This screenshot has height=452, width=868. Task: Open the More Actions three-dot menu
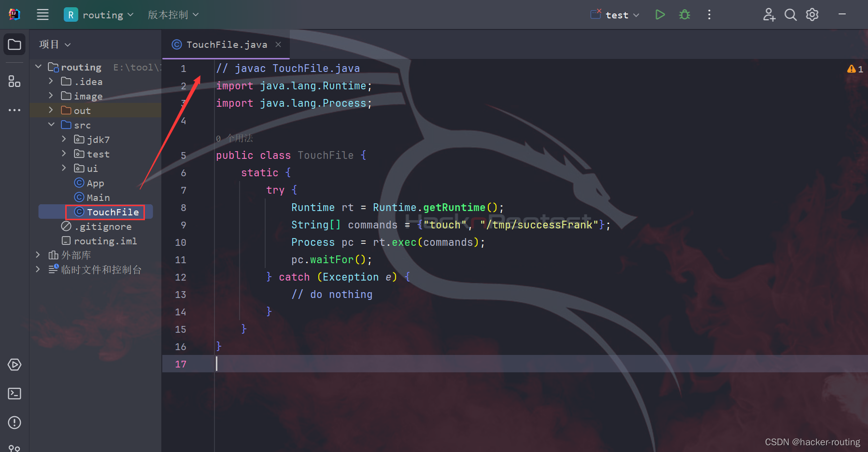(x=709, y=15)
